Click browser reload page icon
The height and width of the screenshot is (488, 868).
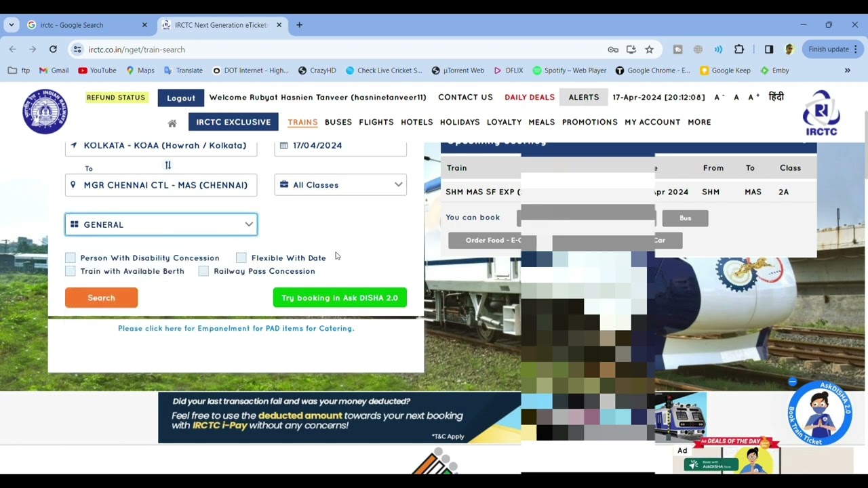pos(53,49)
